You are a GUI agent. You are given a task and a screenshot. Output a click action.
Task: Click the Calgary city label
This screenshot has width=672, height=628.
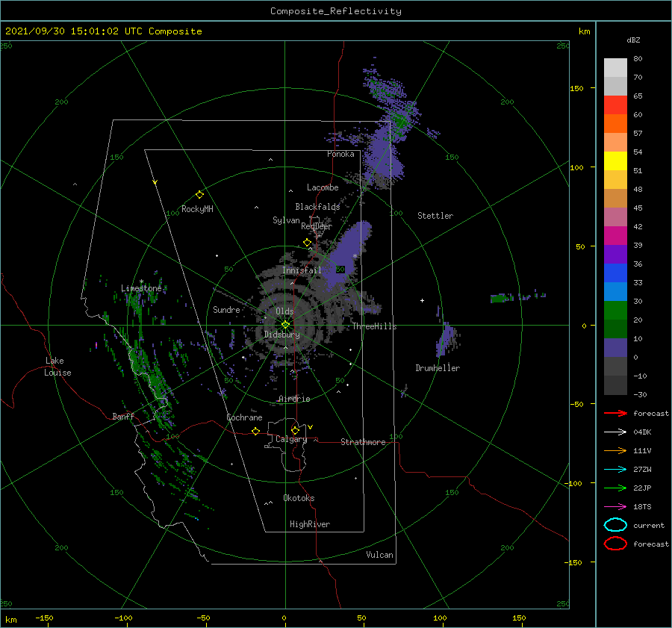pos(291,439)
